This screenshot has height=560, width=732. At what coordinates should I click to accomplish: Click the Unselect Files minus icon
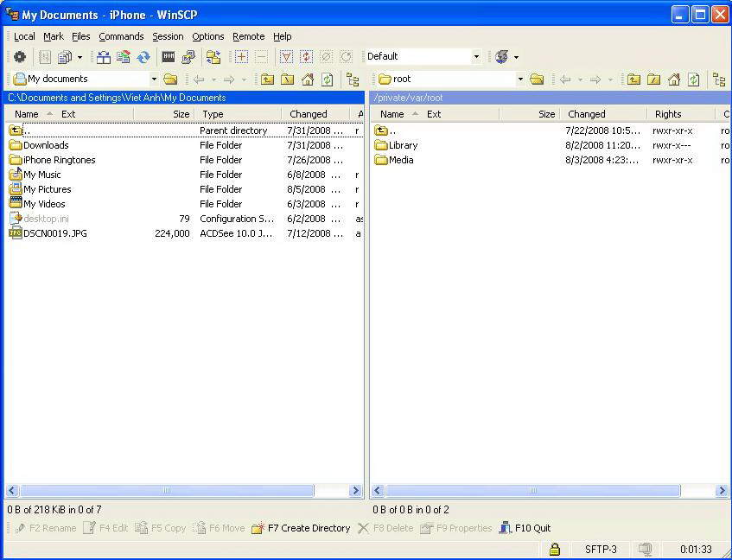[x=261, y=57]
